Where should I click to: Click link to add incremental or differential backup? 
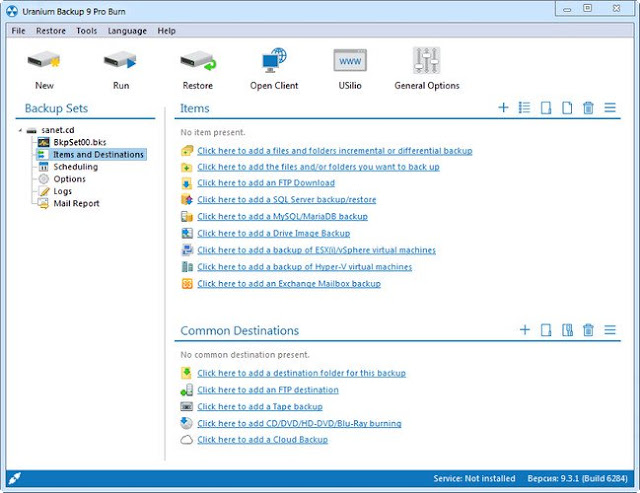click(335, 151)
